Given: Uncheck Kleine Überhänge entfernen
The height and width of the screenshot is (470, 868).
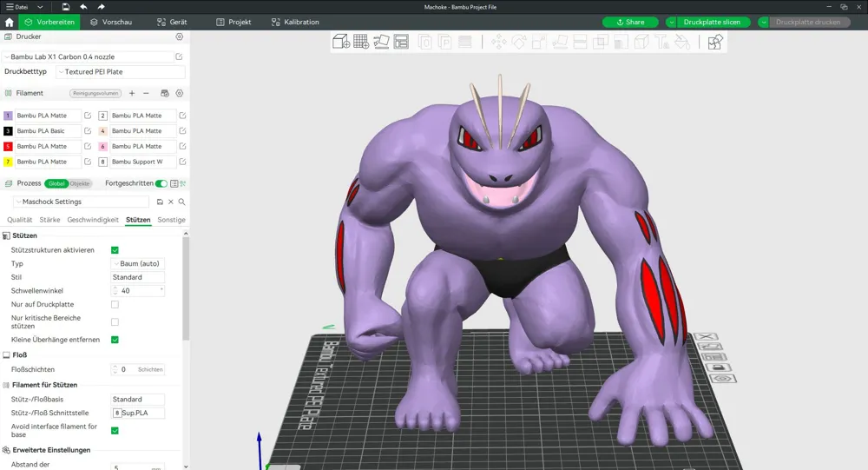Looking at the screenshot, I should point(115,340).
